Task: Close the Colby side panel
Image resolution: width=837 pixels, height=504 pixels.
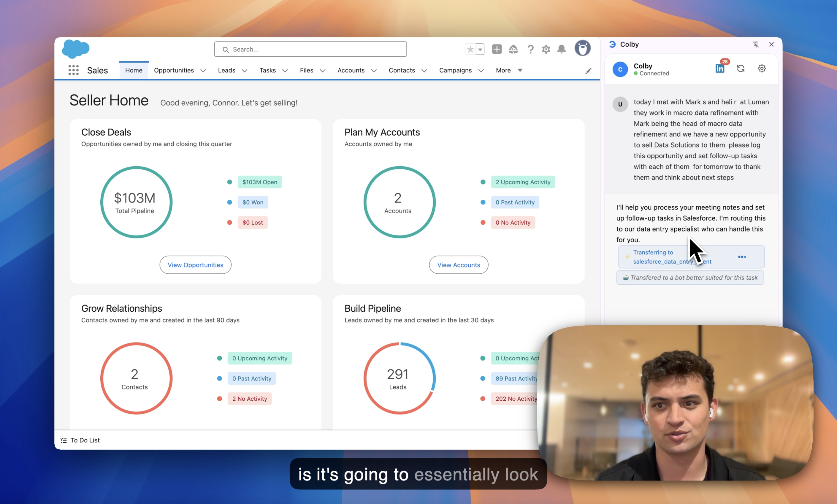Action: click(x=771, y=45)
